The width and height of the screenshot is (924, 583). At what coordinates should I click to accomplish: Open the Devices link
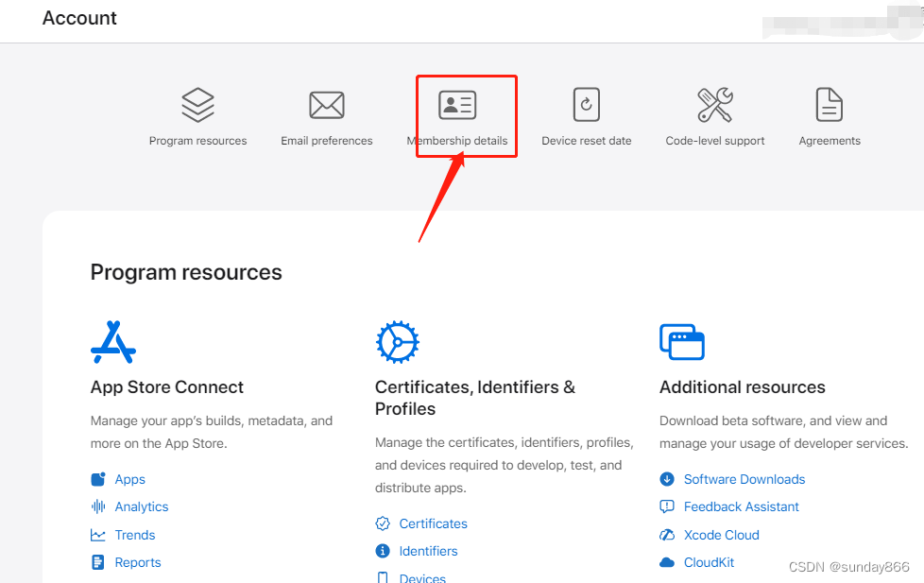click(x=422, y=577)
